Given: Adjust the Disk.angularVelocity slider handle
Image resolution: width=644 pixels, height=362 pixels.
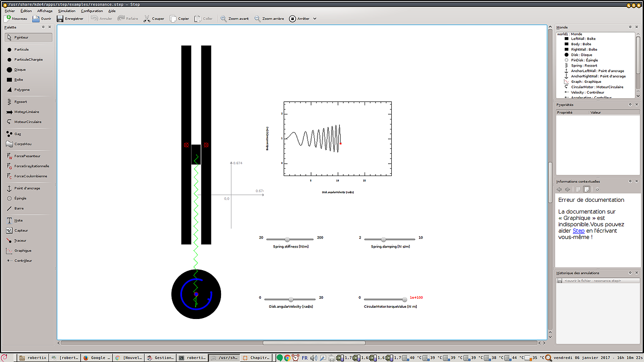Looking at the screenshot, I should coord(291,300).
